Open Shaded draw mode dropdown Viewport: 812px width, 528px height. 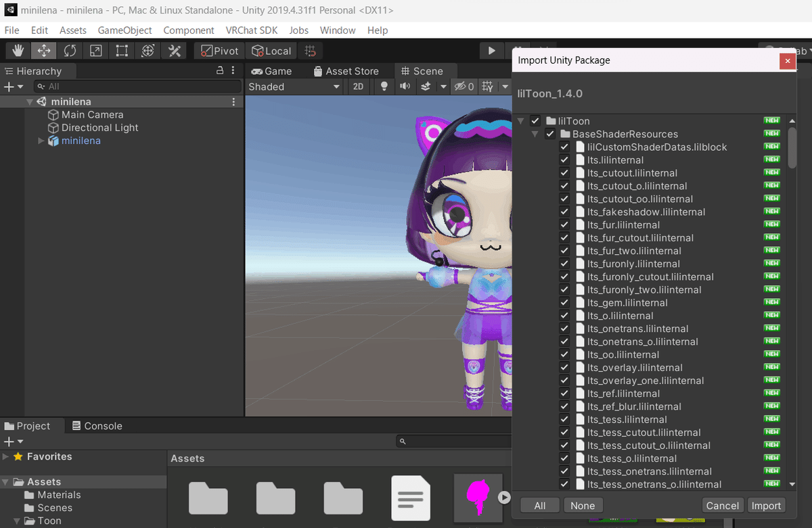(x=294, y=87)
